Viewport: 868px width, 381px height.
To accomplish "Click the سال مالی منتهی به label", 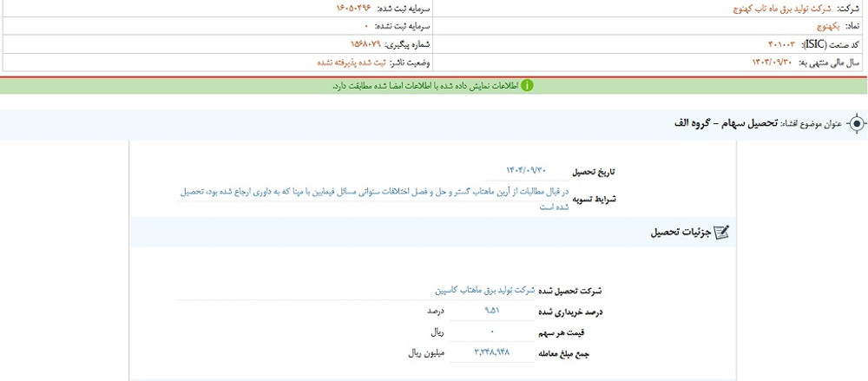I will coord(830,62).
